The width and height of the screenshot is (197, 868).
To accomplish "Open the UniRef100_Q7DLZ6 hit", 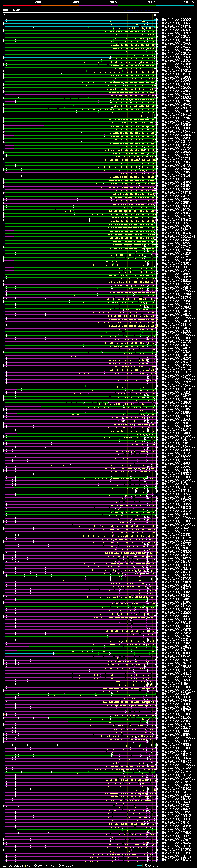I will [176, 108].
